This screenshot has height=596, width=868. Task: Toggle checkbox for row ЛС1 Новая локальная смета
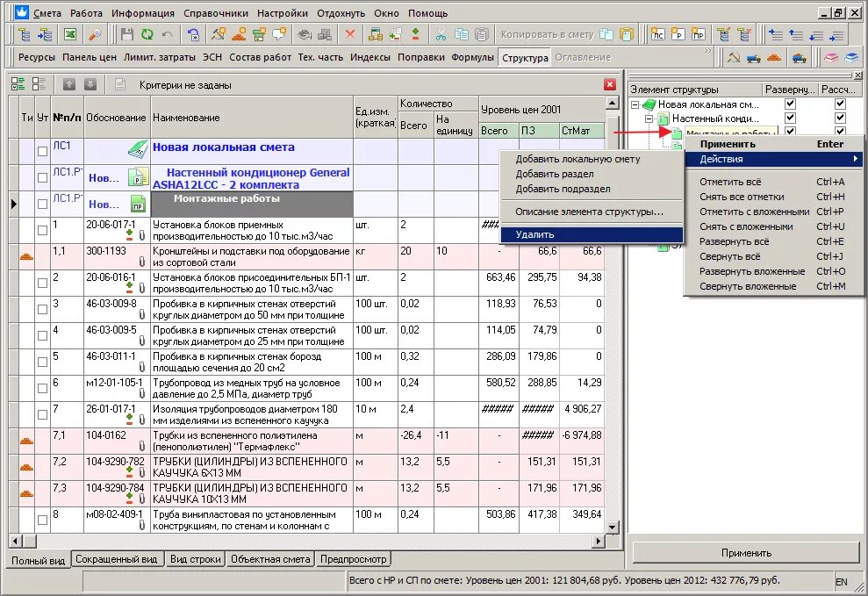pyautogui.click(x=43, y=151)
